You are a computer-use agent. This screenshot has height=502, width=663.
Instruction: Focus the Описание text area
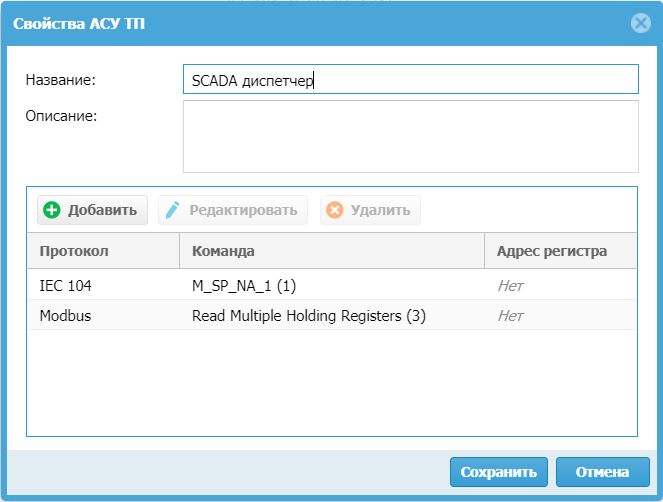click(410, 136)
